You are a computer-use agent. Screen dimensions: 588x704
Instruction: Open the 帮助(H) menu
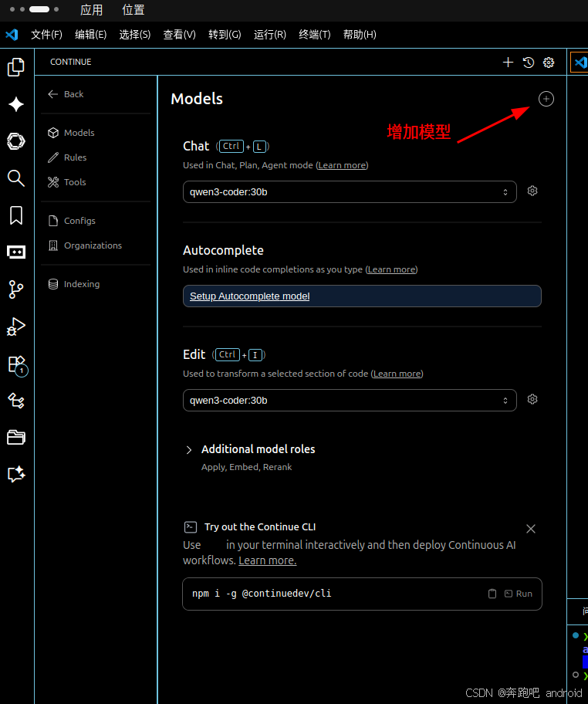click(360, 35)
